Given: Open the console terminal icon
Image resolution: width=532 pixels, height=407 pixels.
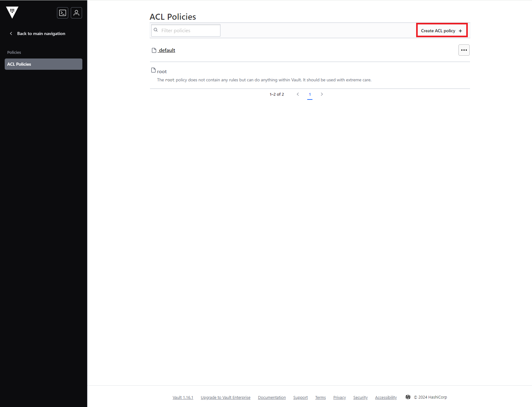Looking at the screenshot, I should 63,13.
